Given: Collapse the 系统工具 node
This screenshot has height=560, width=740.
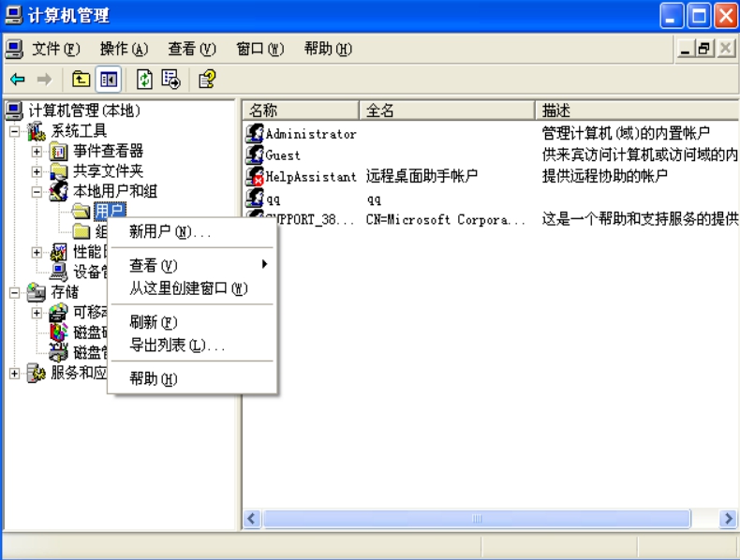Looking at the screenshot, I should click(x=15, y=131).
